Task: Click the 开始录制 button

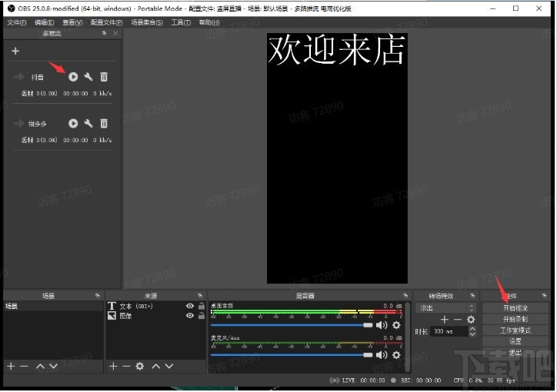Action: click(x=515, y=319)
